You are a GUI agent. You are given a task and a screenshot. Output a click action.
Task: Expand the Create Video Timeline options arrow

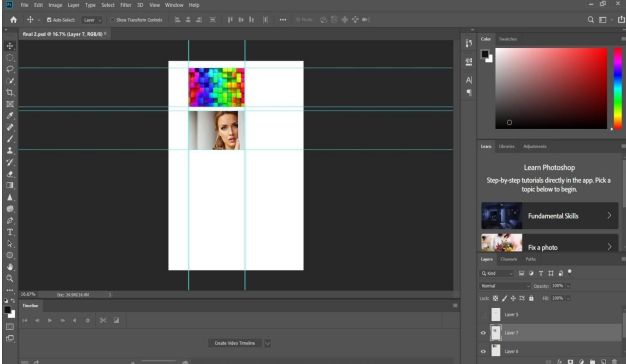[267, 343]
